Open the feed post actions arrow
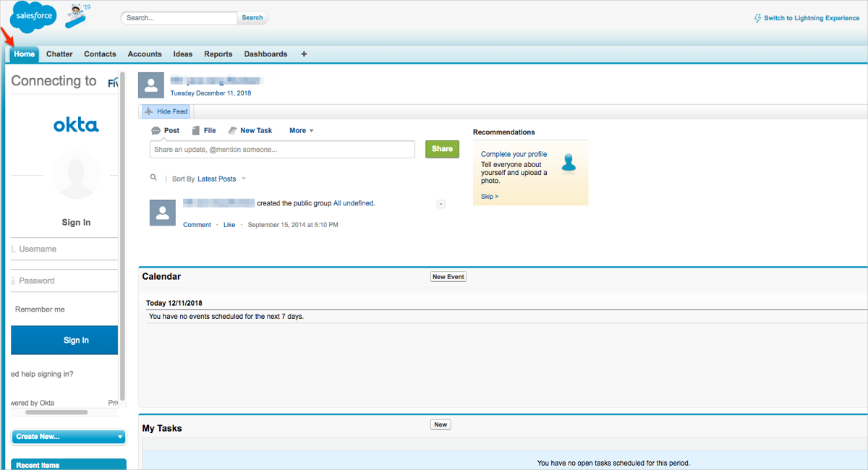The image size is (868, 470). pos(441,205)
